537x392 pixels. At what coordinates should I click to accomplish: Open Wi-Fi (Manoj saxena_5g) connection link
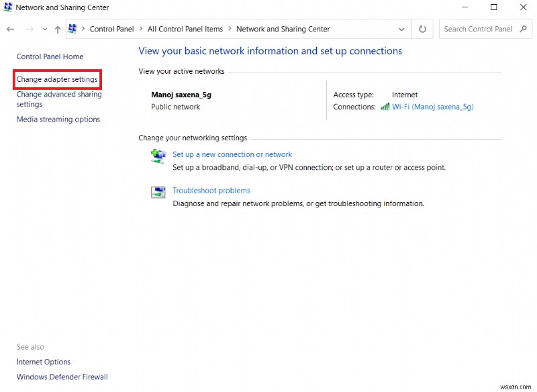(x=432, y=107)
